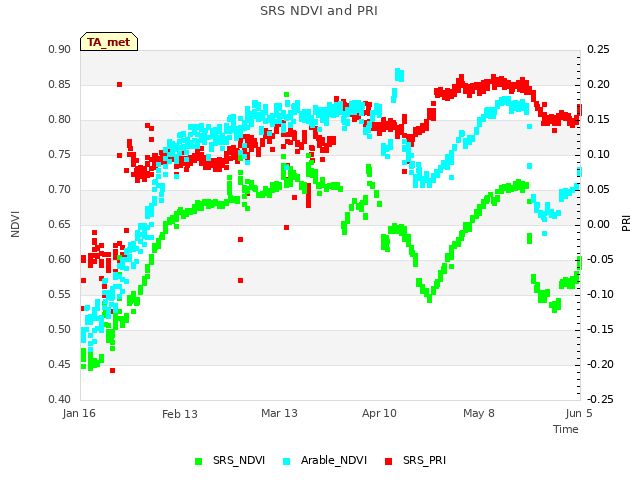Click the cyan Arable_NDVI peak cluster above 0.85 in mid-April
The width and height of the screenshot is (640, 480).
click(x=400, y=75)
